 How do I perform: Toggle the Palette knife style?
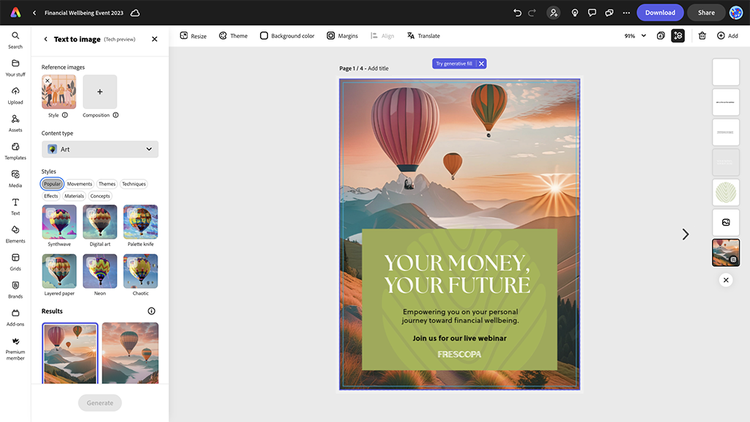click(141, 222)
